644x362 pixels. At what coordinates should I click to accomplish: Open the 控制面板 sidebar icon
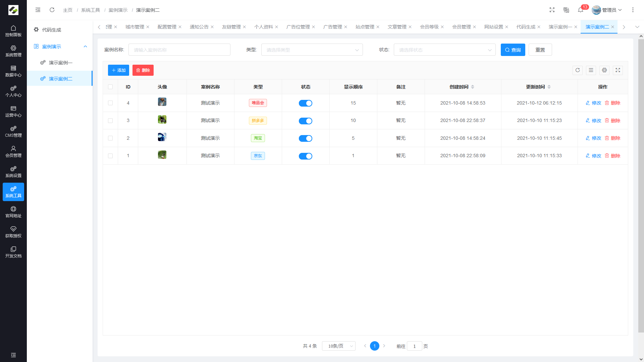(13, 31)
